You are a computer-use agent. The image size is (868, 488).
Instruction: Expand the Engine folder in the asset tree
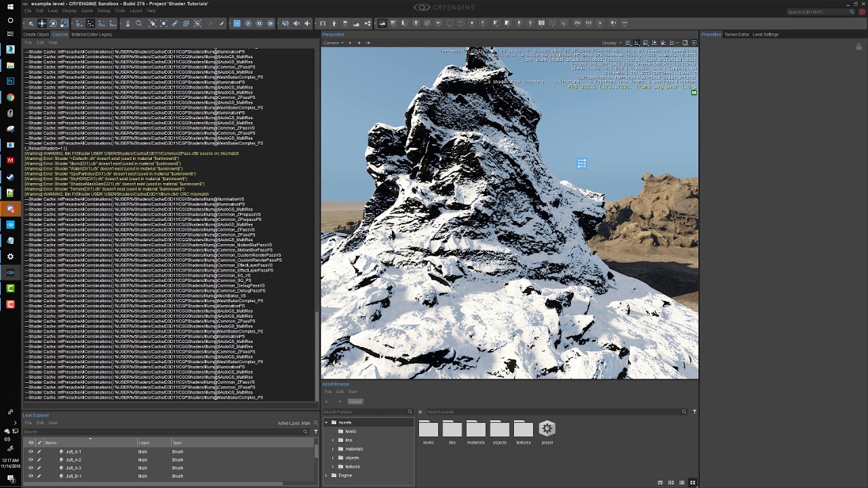click(x=326, y=475)
